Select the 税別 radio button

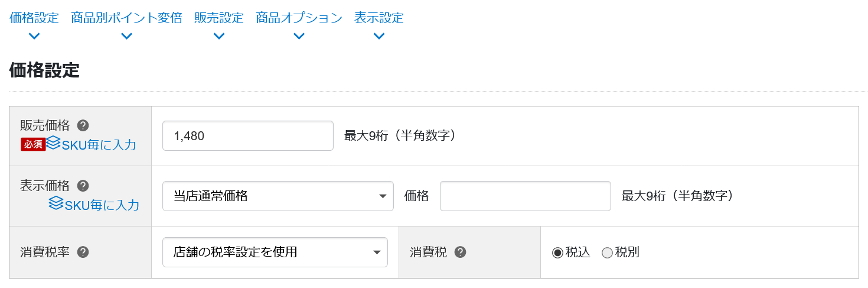tap(607, 253)
